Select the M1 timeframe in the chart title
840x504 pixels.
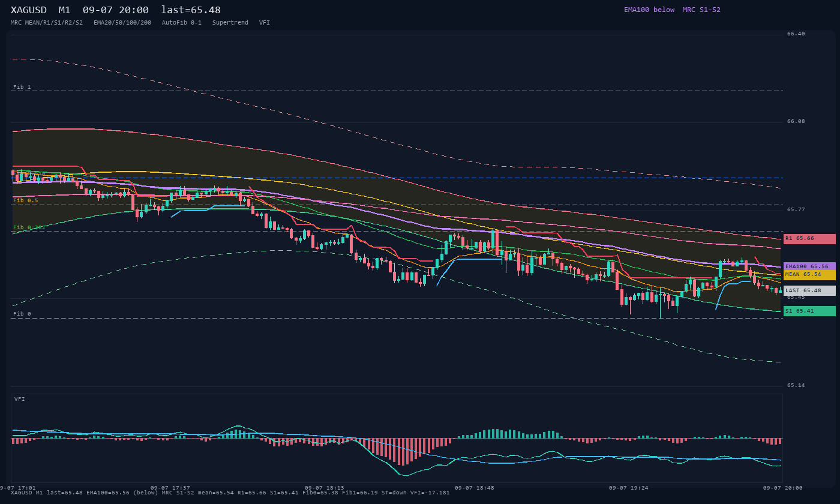click(65, 10)
